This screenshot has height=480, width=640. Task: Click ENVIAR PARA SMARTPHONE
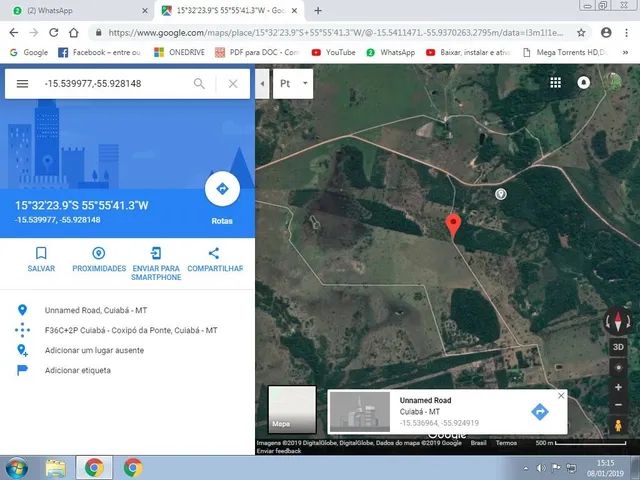tap(156, 263)
